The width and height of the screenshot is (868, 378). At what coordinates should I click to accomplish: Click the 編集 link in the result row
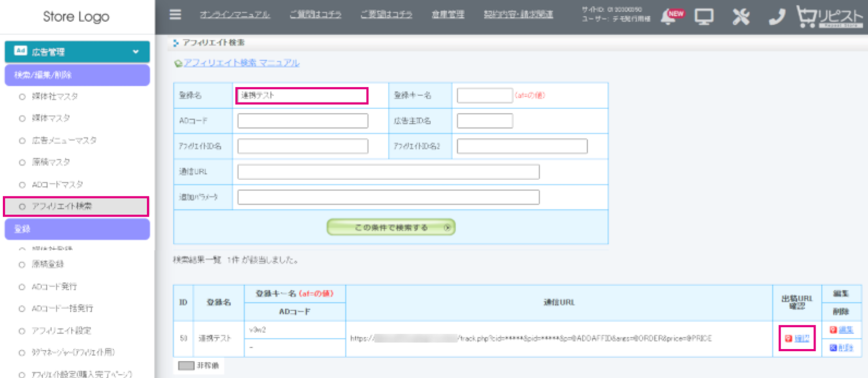846,330
